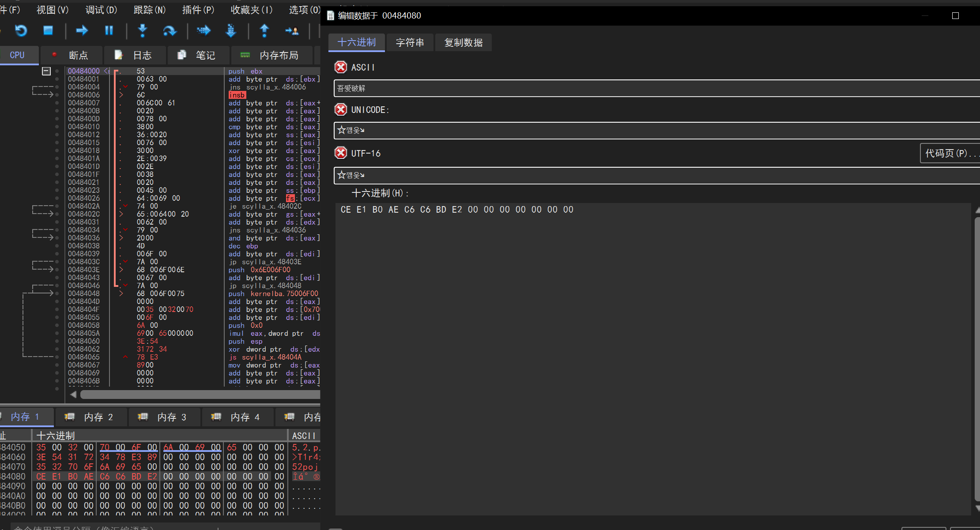Click the execute till return icon
Image resolution: width=980 pixels, height=530 pixels.
click(x=264, y=30)
